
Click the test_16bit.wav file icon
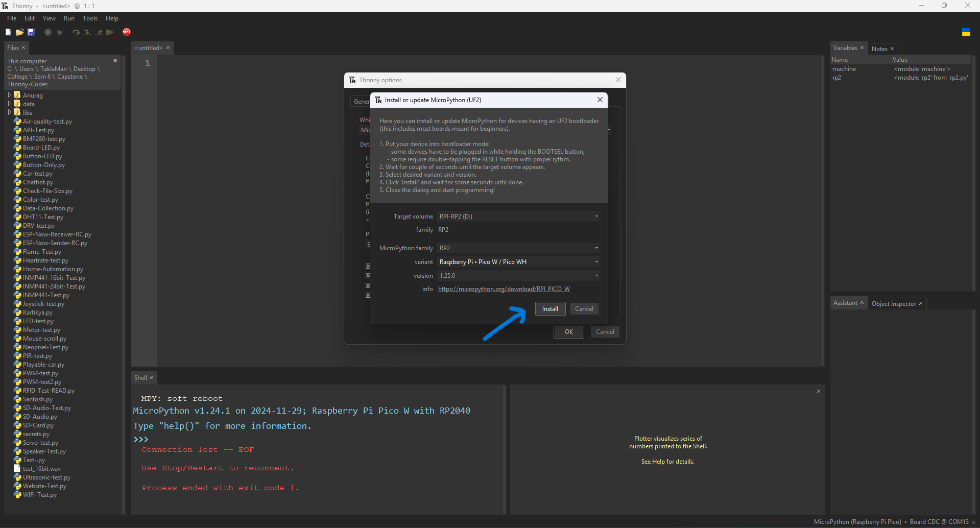pyautogui.click(x=17, y=468)
